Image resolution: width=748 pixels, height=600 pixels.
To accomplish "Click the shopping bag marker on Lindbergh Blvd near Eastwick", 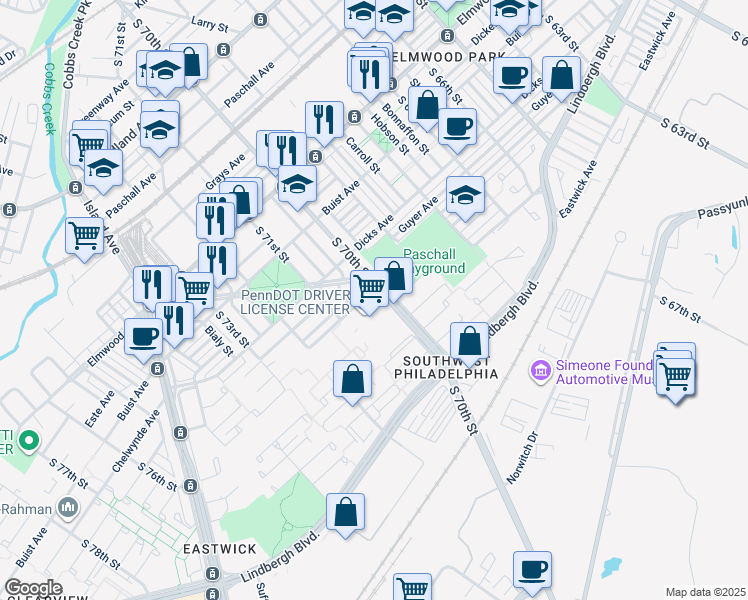I will 345,511.
